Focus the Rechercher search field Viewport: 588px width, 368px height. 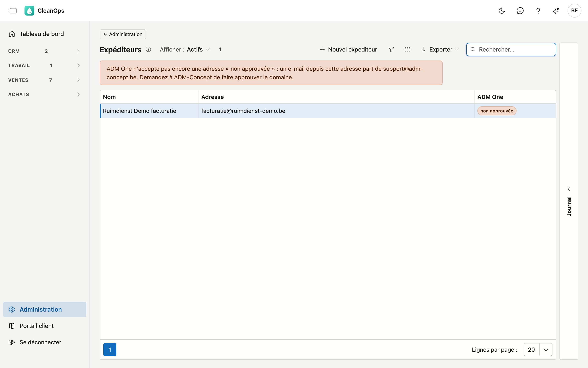pos(511,49)
